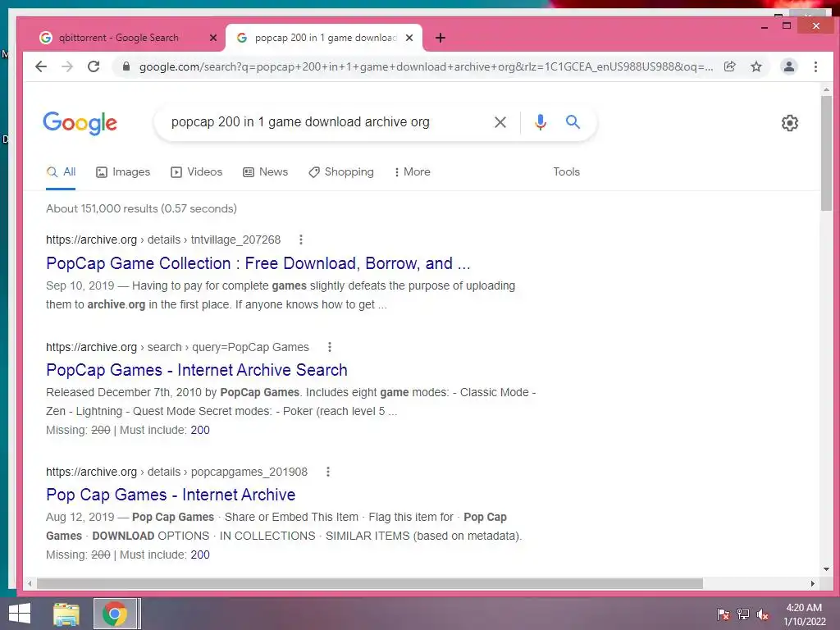Go back with the browser back arrow

tap(41, 66)
